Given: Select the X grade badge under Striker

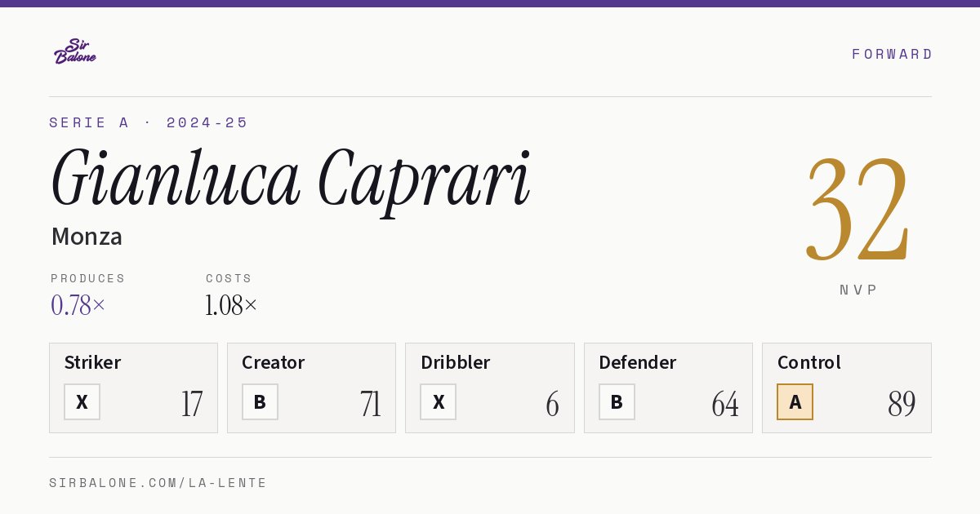Looking at the screenshot, I should coord(82,401).
